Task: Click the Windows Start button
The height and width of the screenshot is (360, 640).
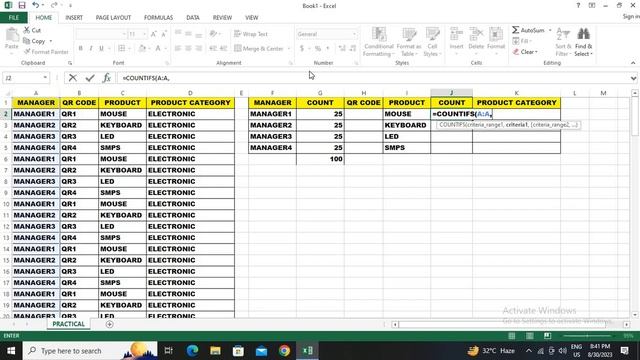Action: 11,351
